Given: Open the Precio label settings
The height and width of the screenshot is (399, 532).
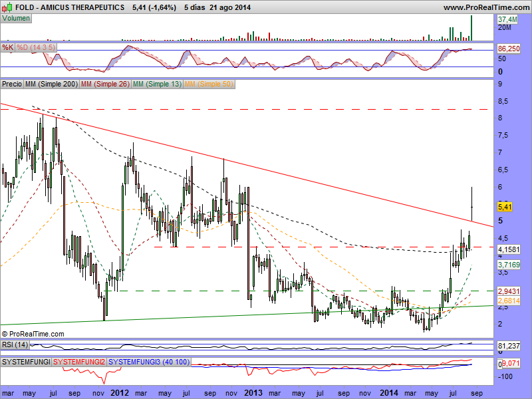Looking at the screenshot, I should pos(12,84).
